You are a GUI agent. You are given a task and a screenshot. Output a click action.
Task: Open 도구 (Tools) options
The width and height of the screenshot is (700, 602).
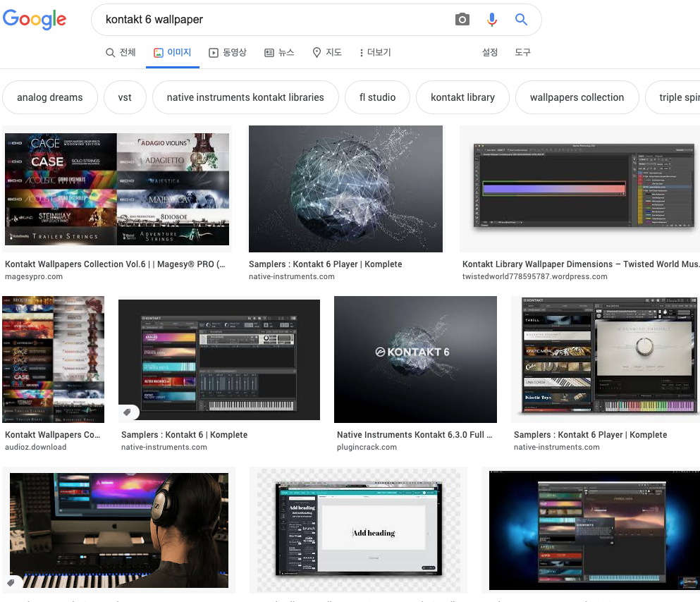(522, 53)
